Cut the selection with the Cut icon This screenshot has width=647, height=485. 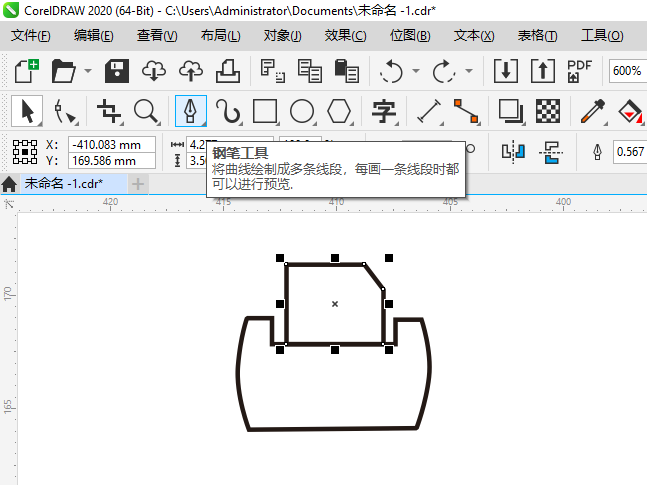tap(272, 71)
